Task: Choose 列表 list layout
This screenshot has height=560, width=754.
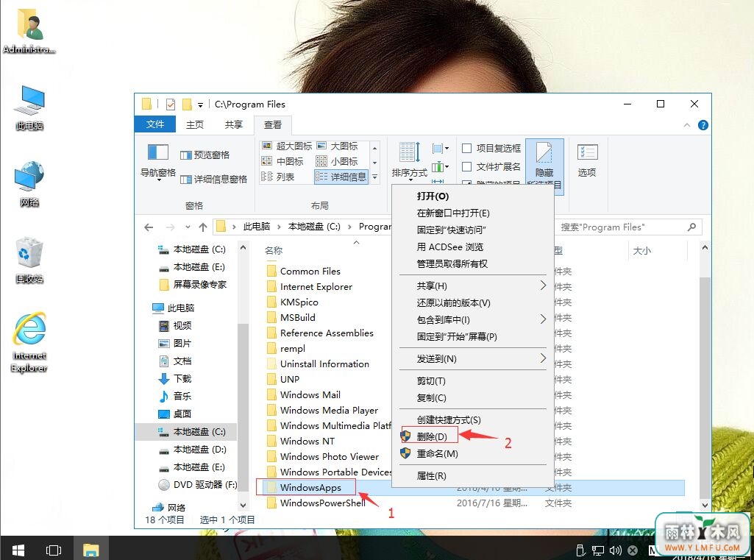Action: 278,177
